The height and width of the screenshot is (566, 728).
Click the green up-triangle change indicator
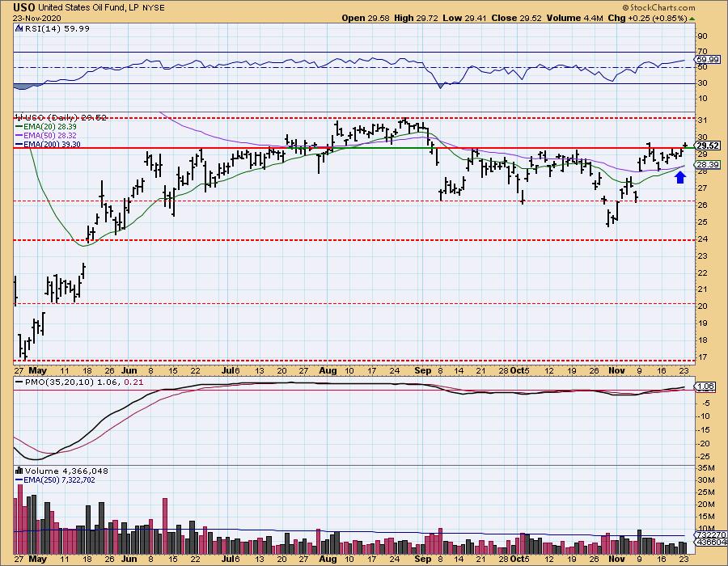click(x=692, y=19)
